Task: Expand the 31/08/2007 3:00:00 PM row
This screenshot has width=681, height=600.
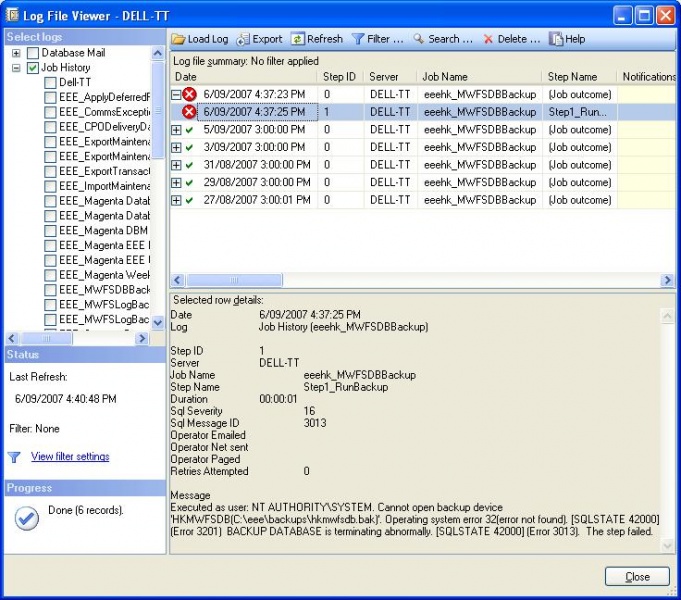Action: pyautogui.click(x=176, y=165)
